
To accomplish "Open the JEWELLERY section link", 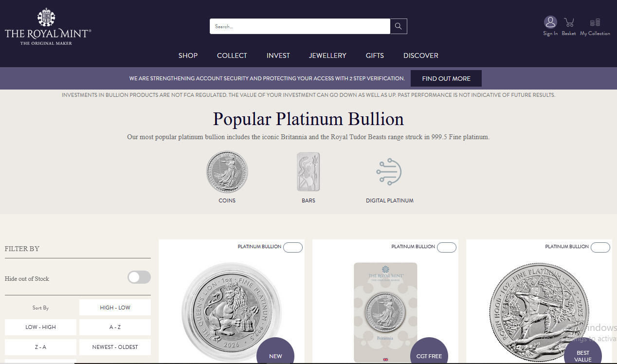I will (x=327, y=55).
